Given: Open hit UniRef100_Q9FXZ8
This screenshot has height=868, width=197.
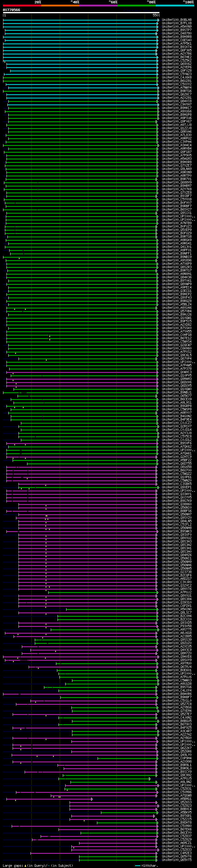Looking at the screenshot, I should pyautogui.click(x=176, y=71).
